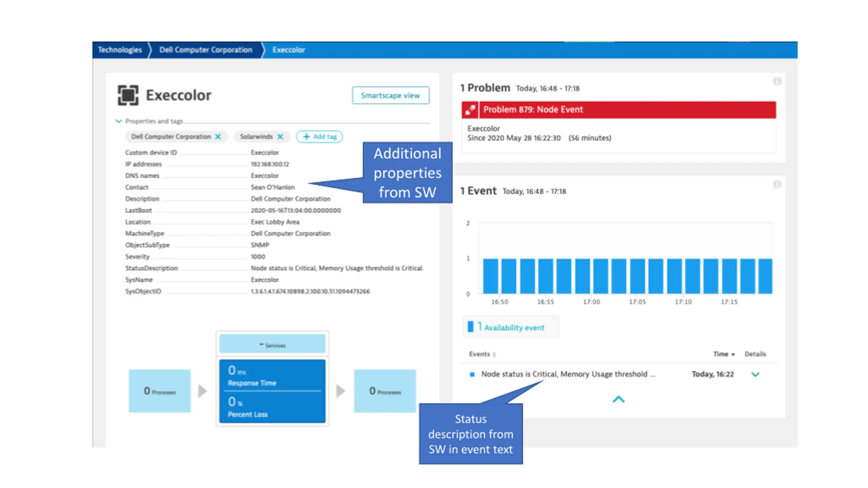The width and height of the screenshot is (868, 488).
Task: Click info icon in the Event panel
Action: (777, 184)
